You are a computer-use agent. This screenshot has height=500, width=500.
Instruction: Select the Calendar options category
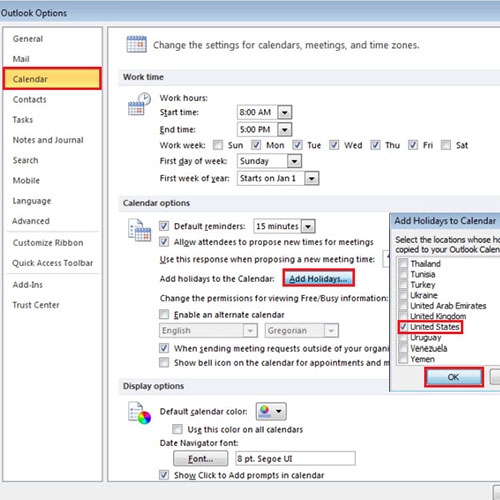52,79
